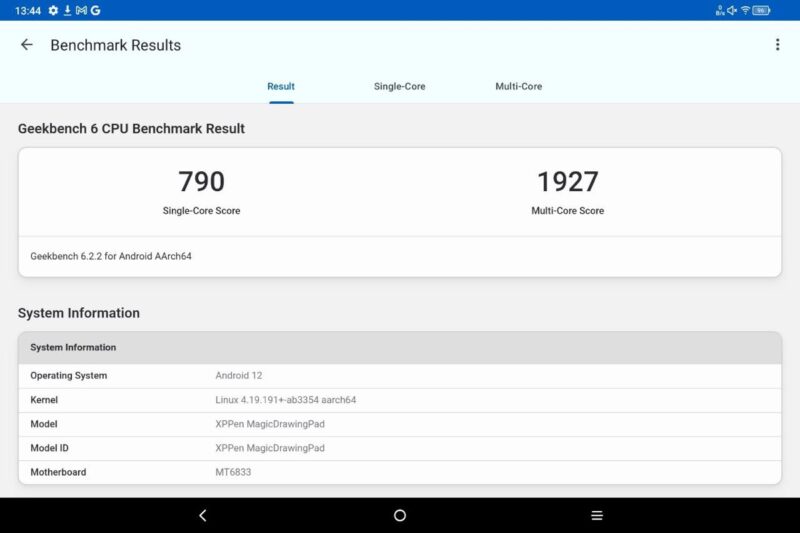Click the Benchmark Results page title
This screenshot has width=800, height=533.
click(115, 45)
